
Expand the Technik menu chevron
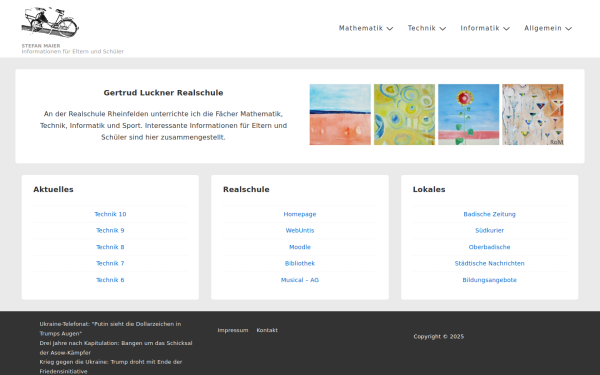point(443,28)
